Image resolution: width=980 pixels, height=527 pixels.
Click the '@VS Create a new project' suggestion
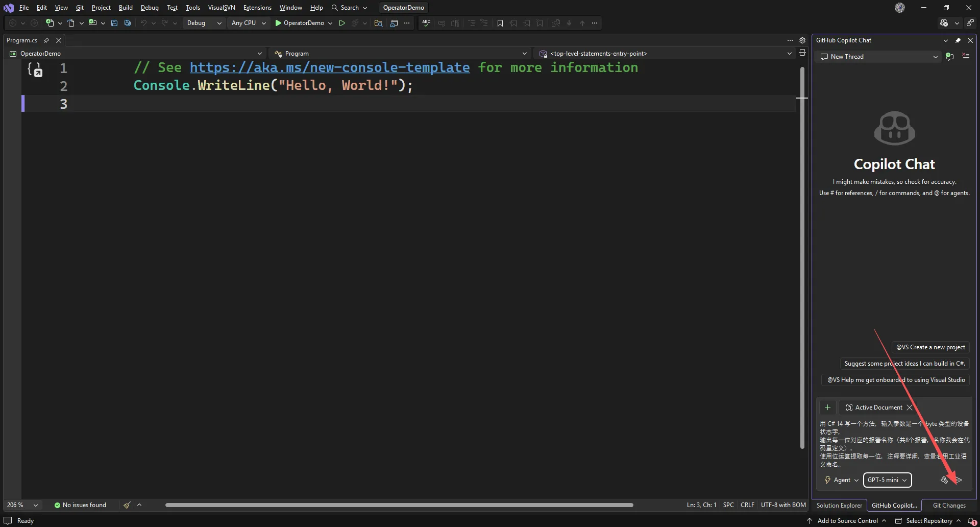[x=930, y=347]
